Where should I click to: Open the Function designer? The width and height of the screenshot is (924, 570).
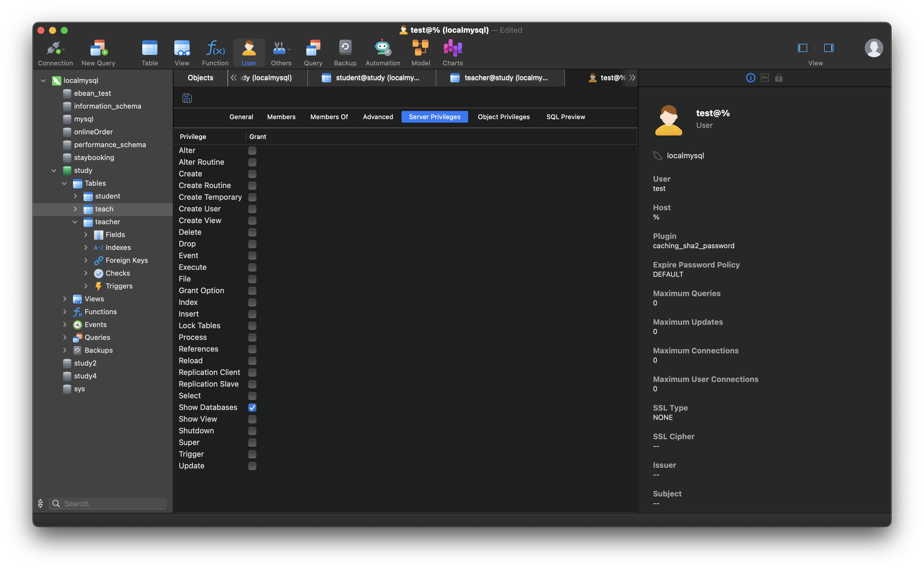(215, 52)
